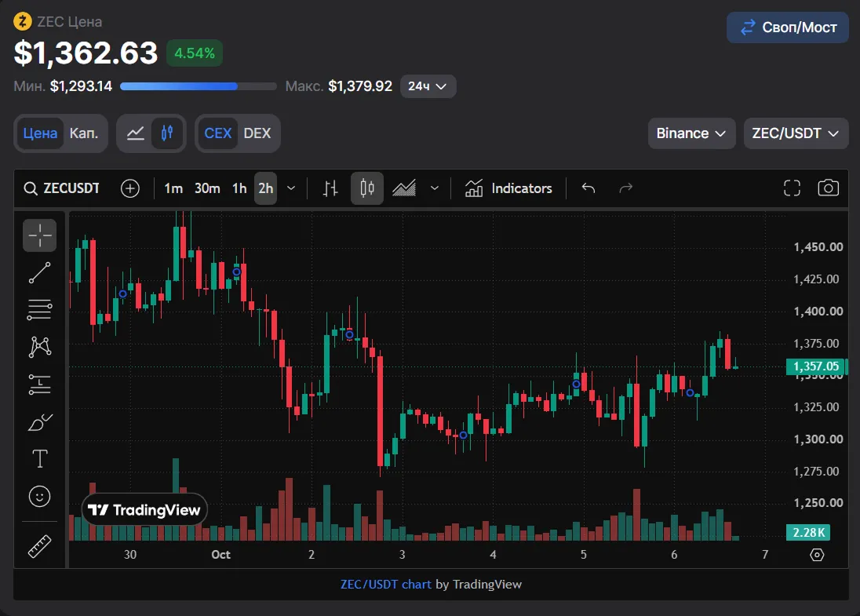Set interval to 1h
Image resolution: width=860 pixels, height=616 pixels.
(x=239, y=188)
